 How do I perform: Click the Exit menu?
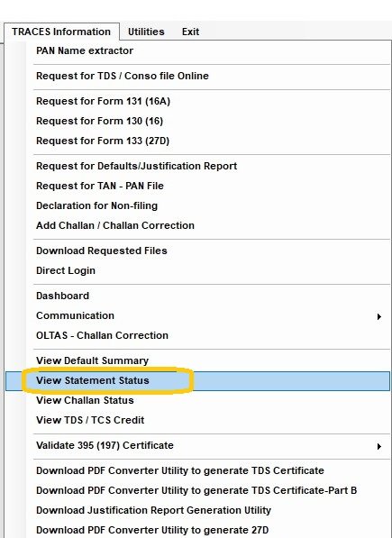click(190, 32)
